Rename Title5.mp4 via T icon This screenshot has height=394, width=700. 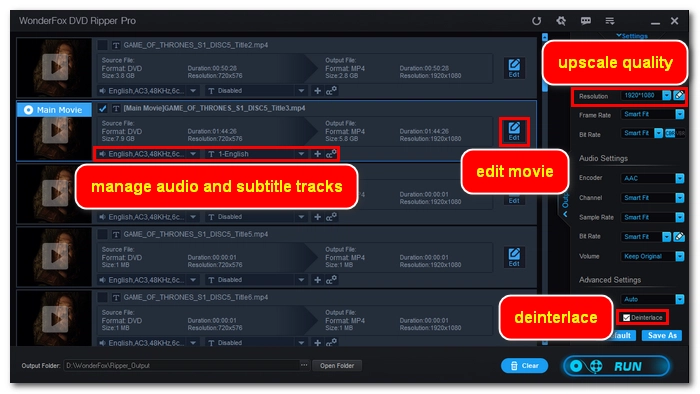click(116, 234)
